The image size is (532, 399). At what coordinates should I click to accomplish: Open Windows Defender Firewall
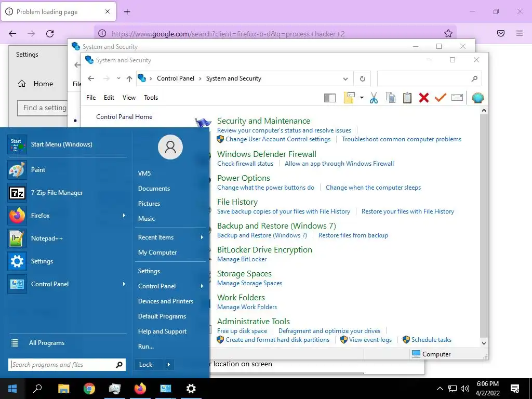click(267, 154)
